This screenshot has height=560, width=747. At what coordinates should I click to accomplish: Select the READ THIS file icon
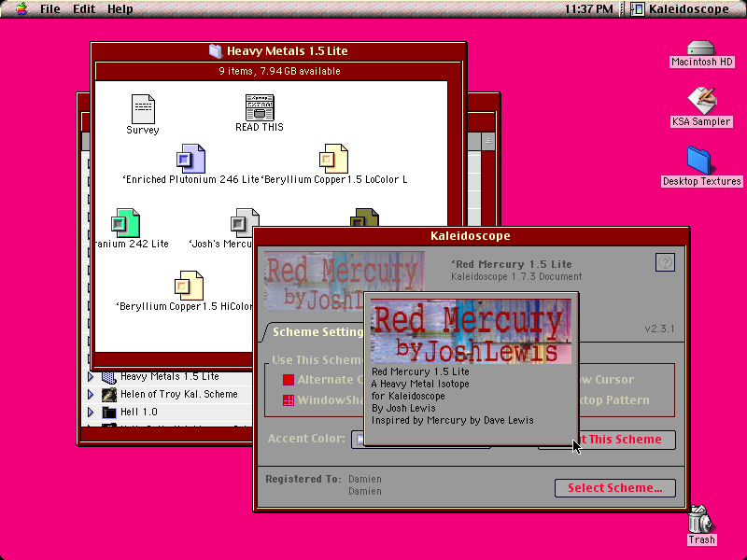(x=260, y=107)
